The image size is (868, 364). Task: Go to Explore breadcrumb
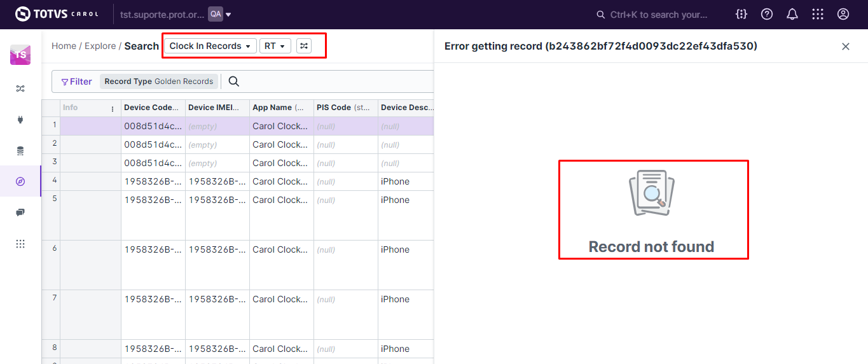[100, 46]
